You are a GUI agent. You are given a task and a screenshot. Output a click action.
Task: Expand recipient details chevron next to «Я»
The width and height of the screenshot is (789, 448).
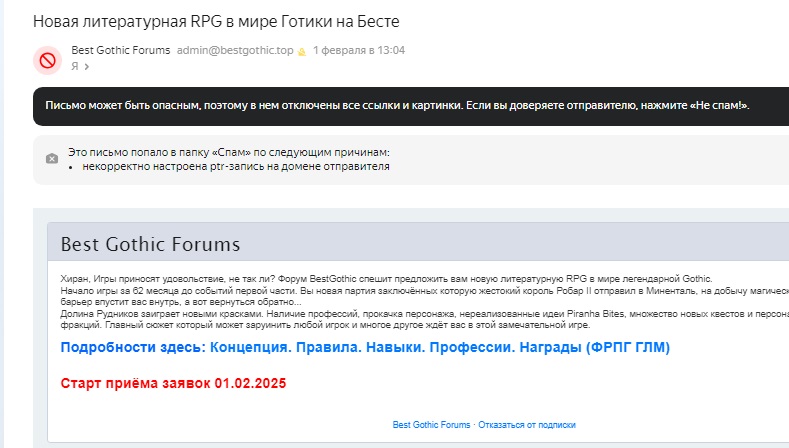point(87,67)
